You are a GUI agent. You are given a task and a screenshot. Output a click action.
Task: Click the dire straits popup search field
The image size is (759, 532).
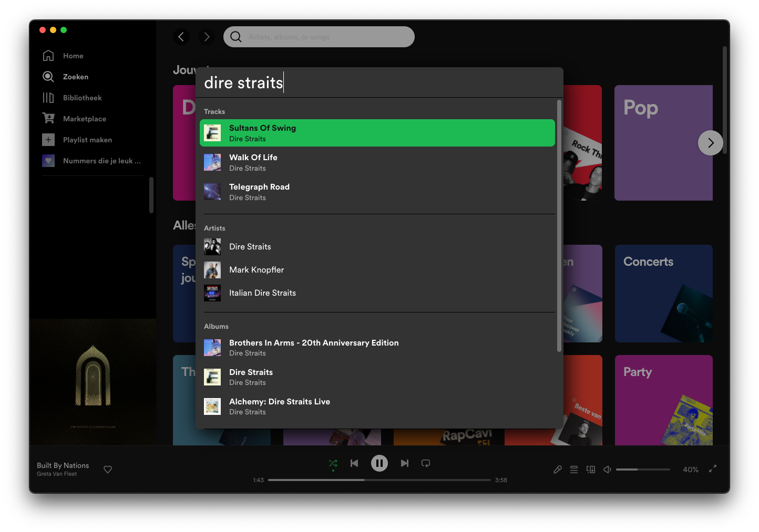coord(379,82)
